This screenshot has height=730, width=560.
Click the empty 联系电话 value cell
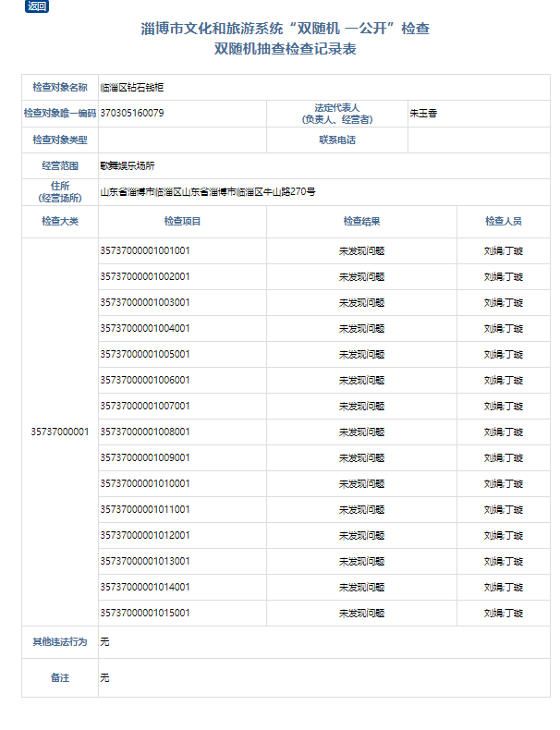[x=478, y=140]
